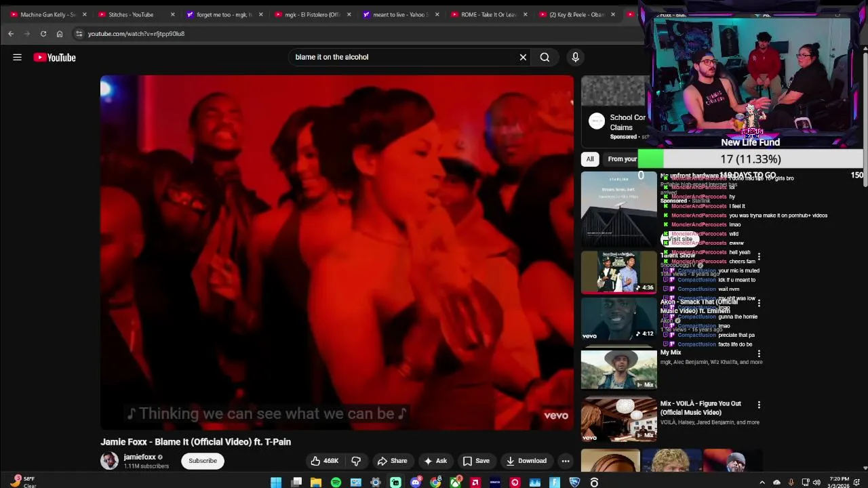Open options for the Talent Show video
This screenshot has width=868, height=488.
pyautogui.click(x=759, y=257)
